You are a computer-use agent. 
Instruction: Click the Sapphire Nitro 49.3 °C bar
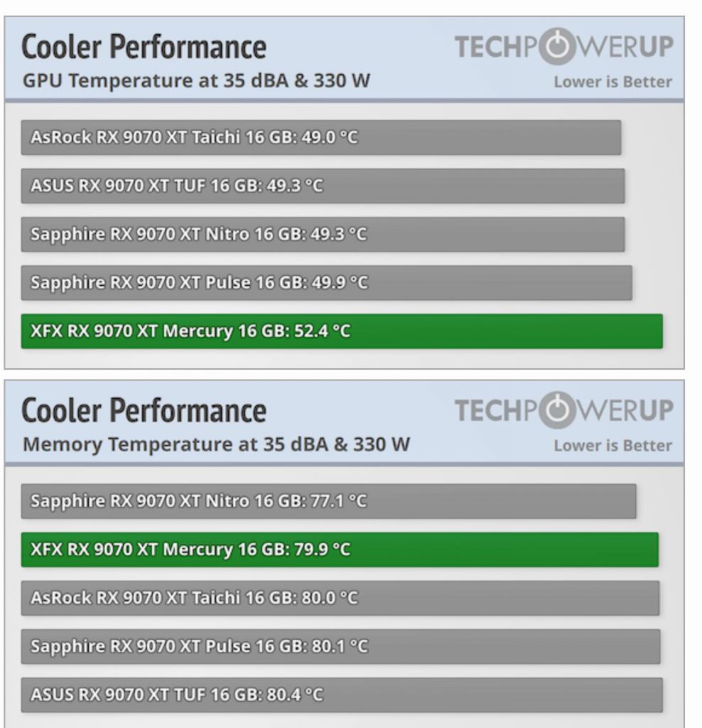(323, 234)
